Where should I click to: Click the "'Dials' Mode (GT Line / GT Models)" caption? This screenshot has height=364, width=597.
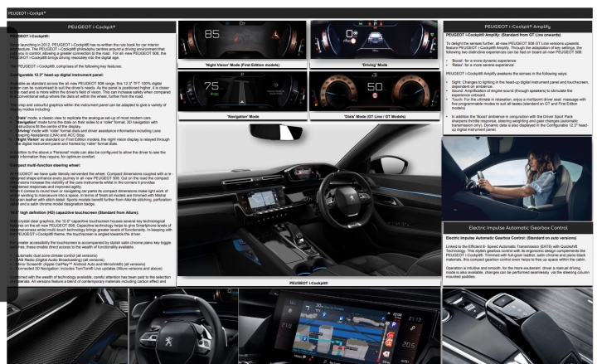tap(375, 117)
